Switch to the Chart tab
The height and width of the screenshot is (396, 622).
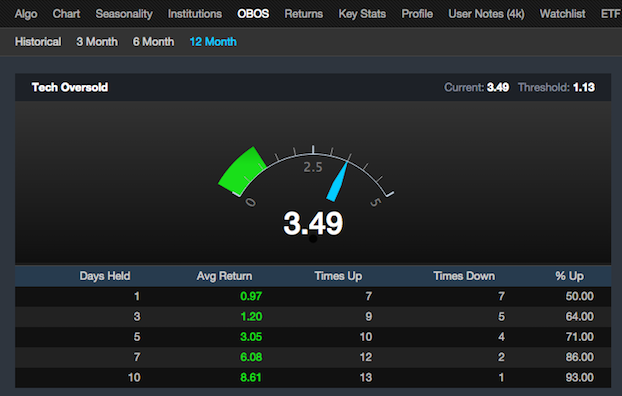66,14
